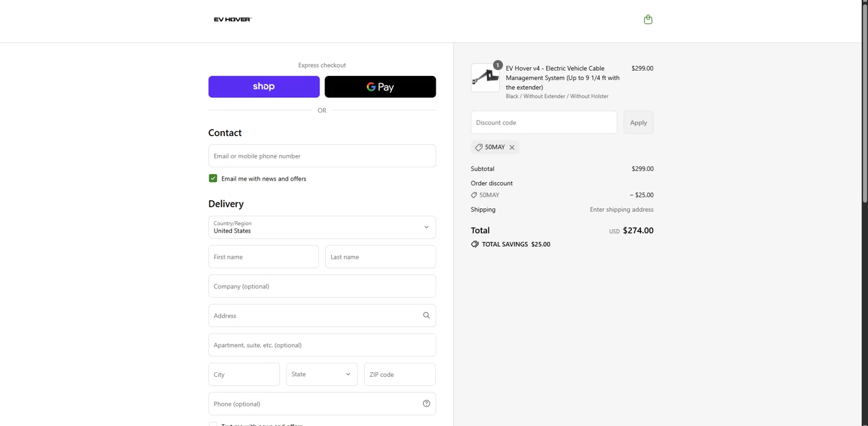Pay with Google Pay button
This screenshot has width=868, height=426.
coord(380,87)
